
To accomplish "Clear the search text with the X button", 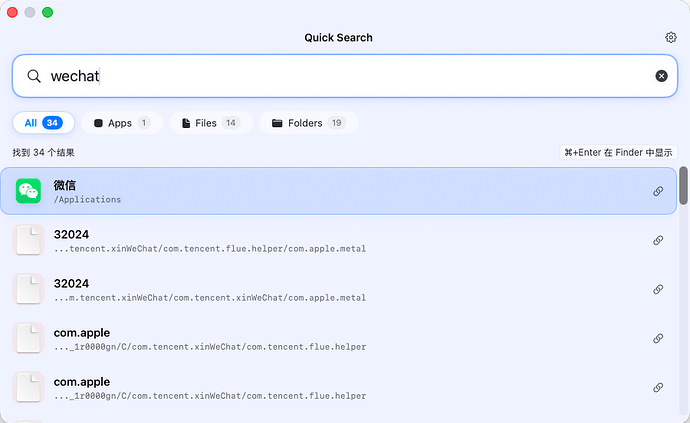I will [x=661, y=76].
